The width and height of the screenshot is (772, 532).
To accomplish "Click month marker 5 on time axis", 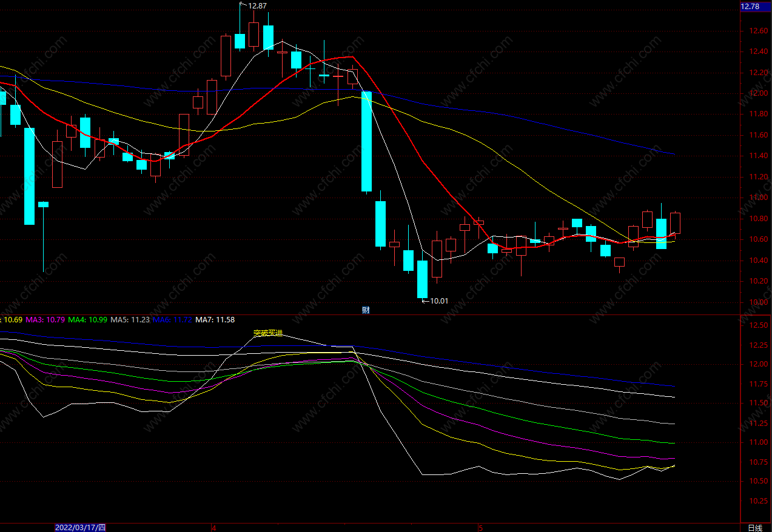I will 480,528.
